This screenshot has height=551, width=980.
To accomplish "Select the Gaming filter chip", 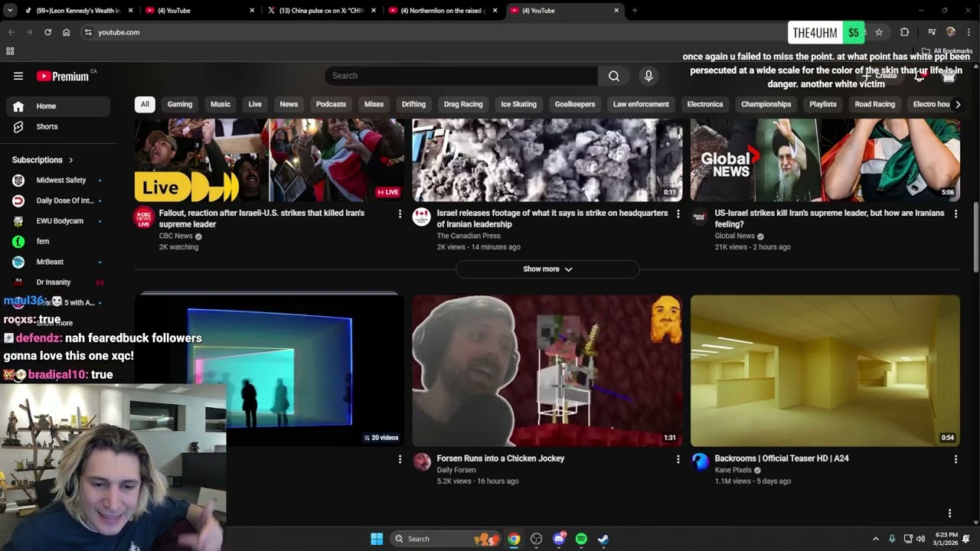I will pyautogui.click(x=180, y=104).
